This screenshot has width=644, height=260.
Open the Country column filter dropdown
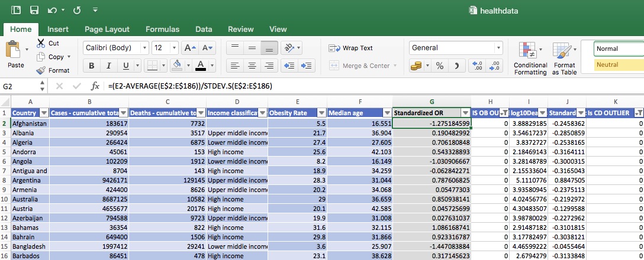click(43, 113)
